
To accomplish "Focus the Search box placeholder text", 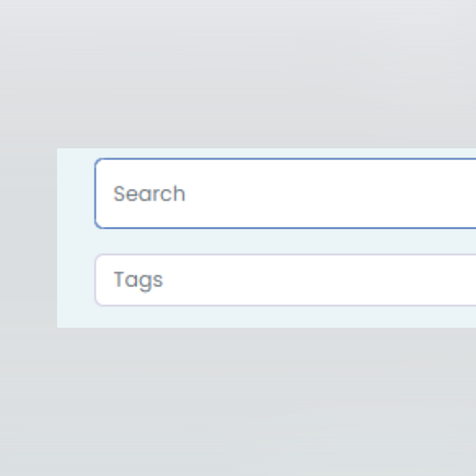I will 149,194.
